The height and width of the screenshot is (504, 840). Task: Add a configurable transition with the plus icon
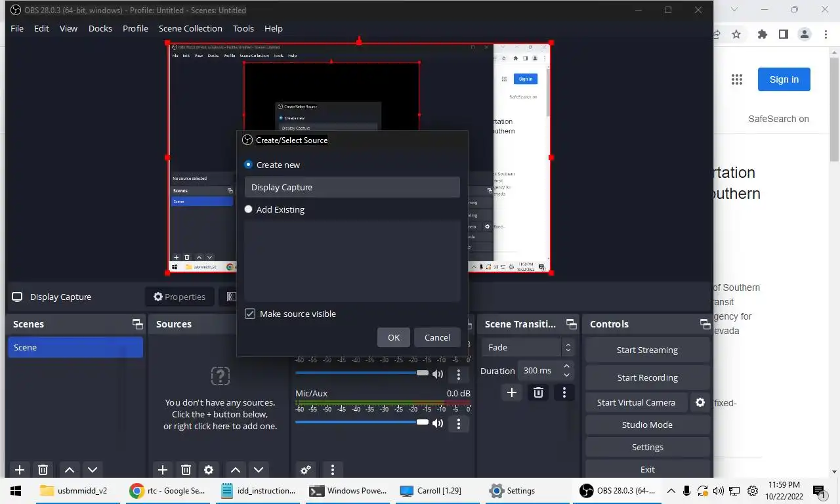point(512,392)
